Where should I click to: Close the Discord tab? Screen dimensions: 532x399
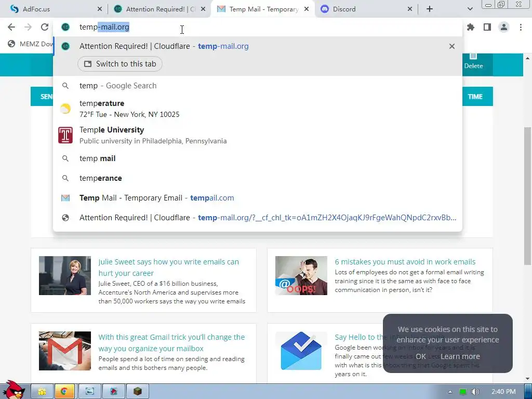tap(410, 9)
